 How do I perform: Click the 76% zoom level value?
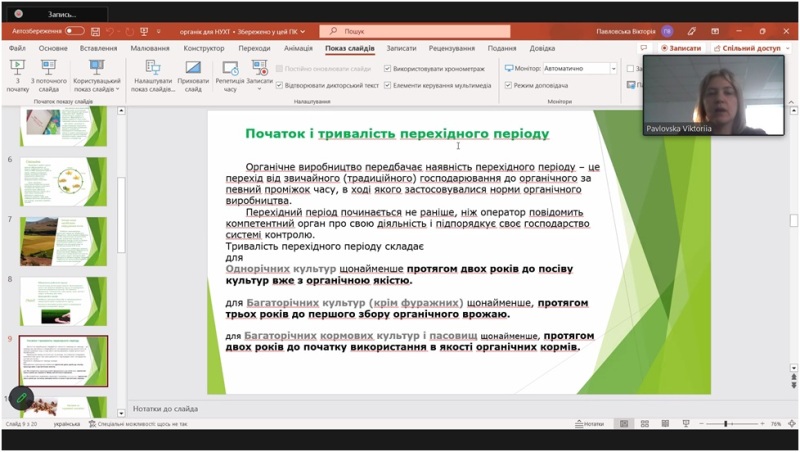click(776, 423)
